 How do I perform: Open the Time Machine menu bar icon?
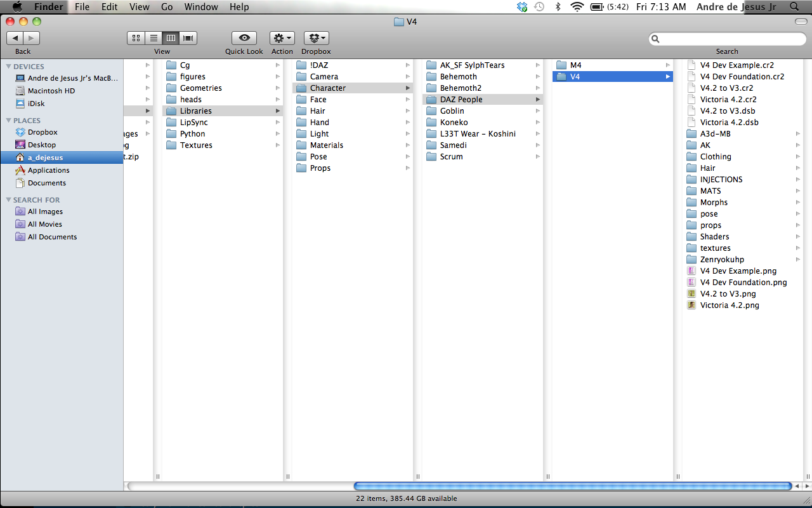pyautogui.click(x=539, y=7)
